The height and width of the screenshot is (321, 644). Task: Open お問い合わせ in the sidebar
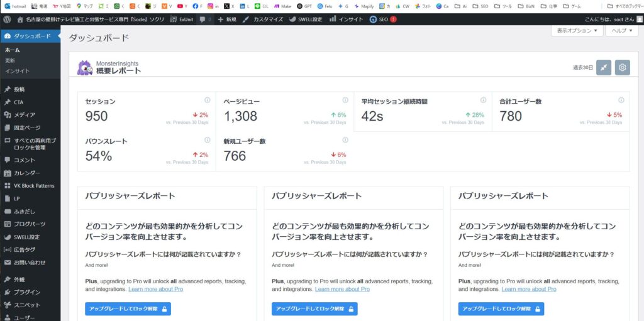click(30, 263)
